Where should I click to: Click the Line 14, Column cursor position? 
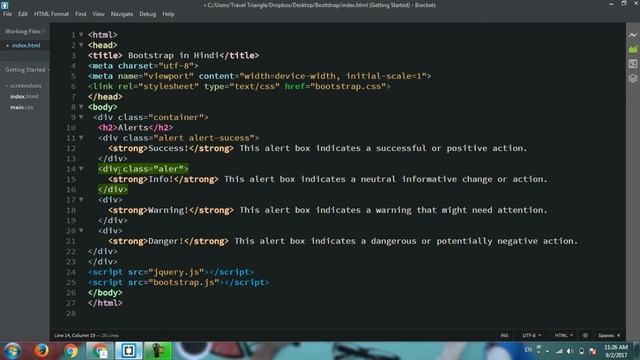(75, 336)
